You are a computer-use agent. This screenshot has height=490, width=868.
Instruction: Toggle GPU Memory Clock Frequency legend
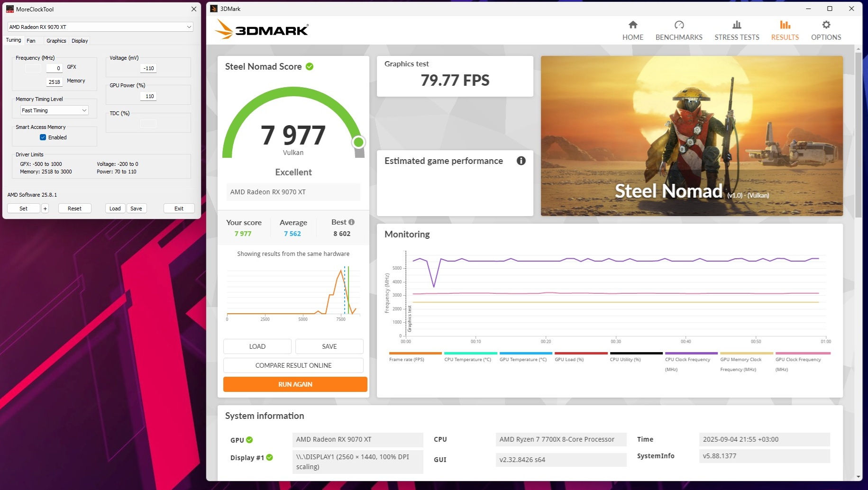tap(747, 362)
